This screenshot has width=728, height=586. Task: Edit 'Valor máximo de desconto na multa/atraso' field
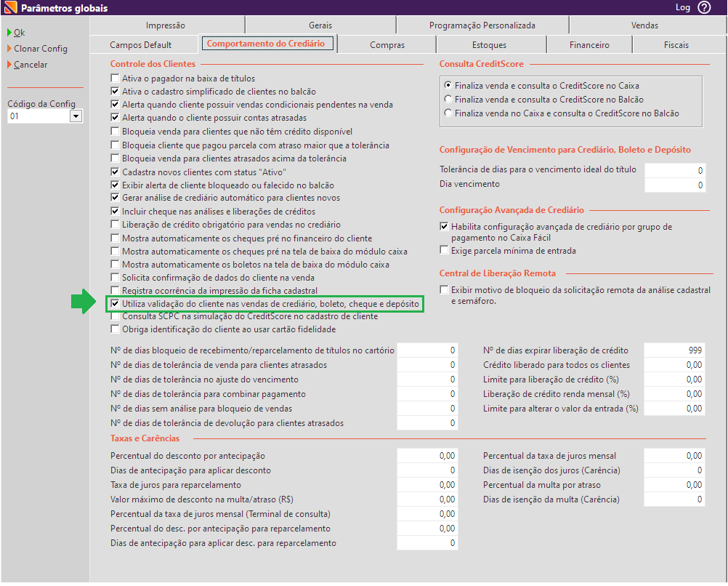427,499
